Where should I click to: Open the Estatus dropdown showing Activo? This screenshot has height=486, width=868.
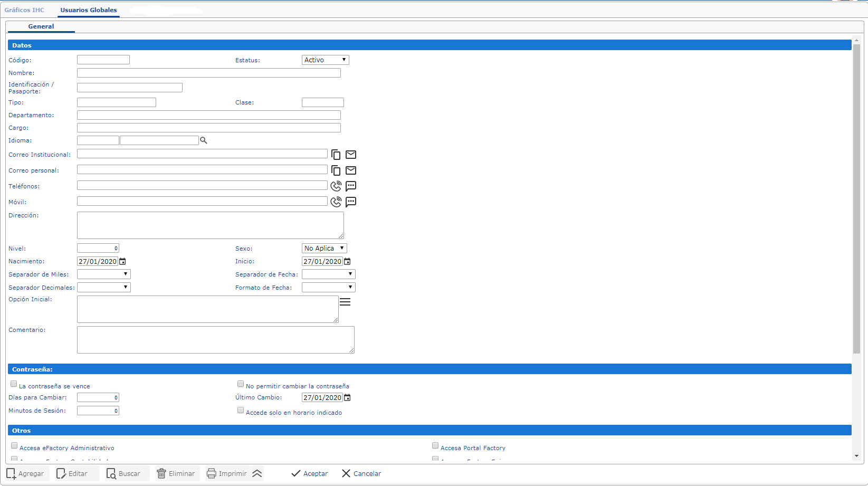(325, 60)
